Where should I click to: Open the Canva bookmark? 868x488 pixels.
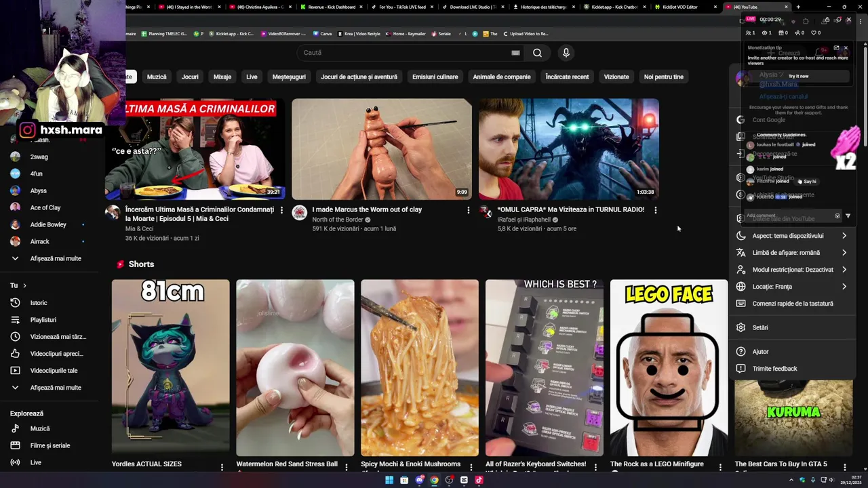(x=322, y=33)
